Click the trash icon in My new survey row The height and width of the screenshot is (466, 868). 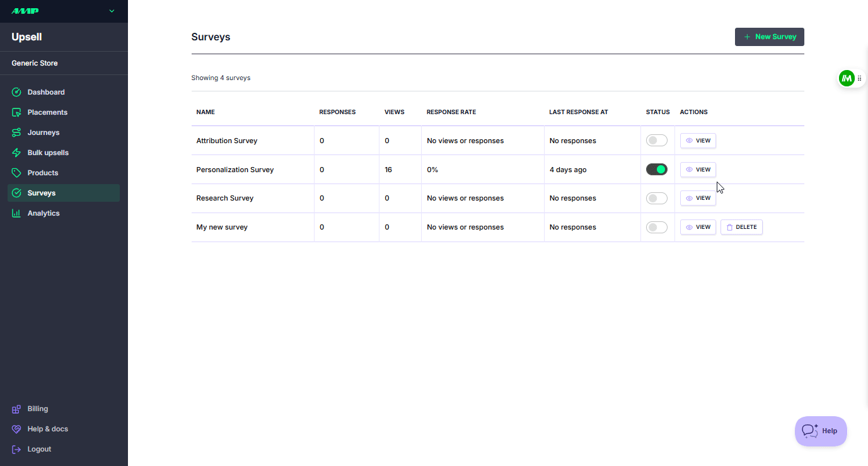click(729, 227)
